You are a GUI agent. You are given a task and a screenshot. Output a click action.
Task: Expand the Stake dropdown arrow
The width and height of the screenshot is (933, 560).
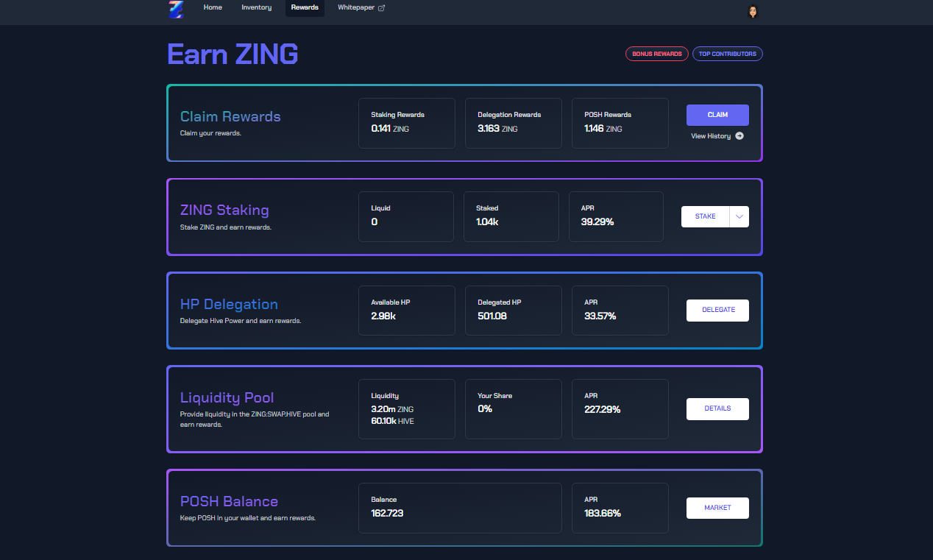(x=739, y=216)
